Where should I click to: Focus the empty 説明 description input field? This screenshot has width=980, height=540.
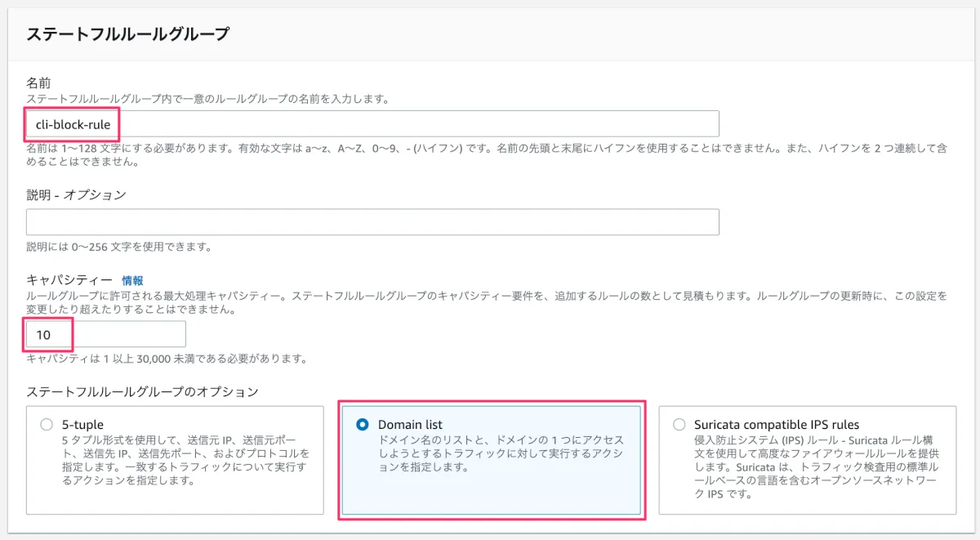[x=372, y=222]
